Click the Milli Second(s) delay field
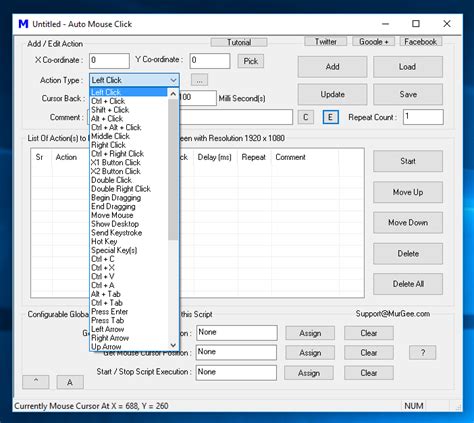The height and width of the screenshot is (423, 474). coord(198,98)
